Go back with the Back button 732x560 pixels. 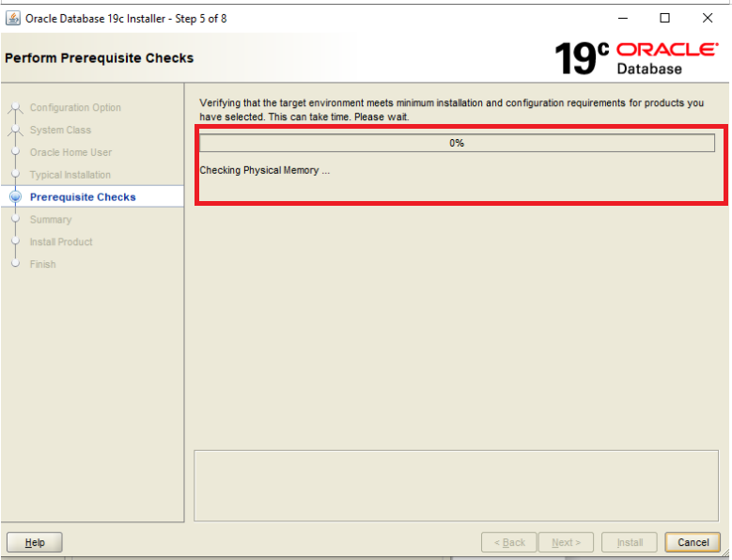pyautogui.click(x=509, y=542)
